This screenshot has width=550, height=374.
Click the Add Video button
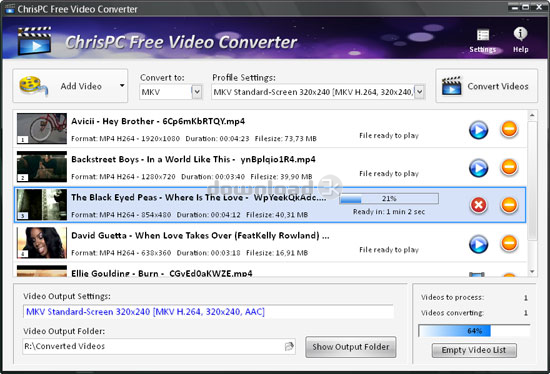click(x=65, y=86)
